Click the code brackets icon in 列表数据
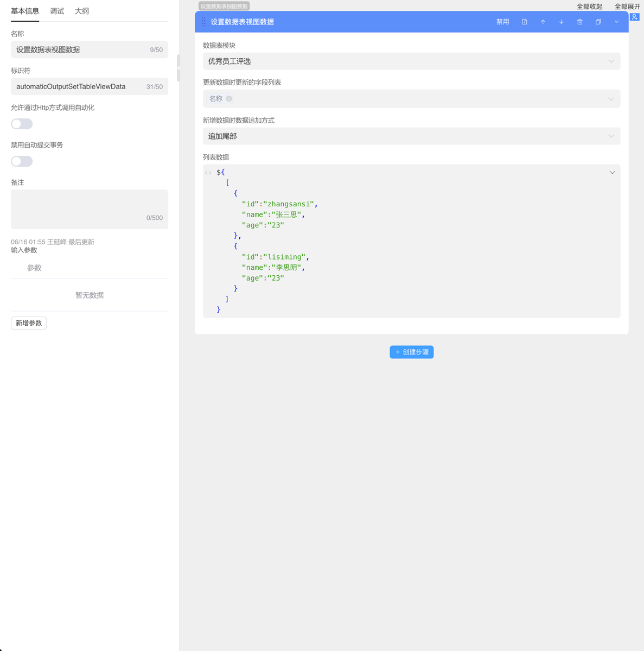This screenshot has height=651, width=644. point(208,173)
